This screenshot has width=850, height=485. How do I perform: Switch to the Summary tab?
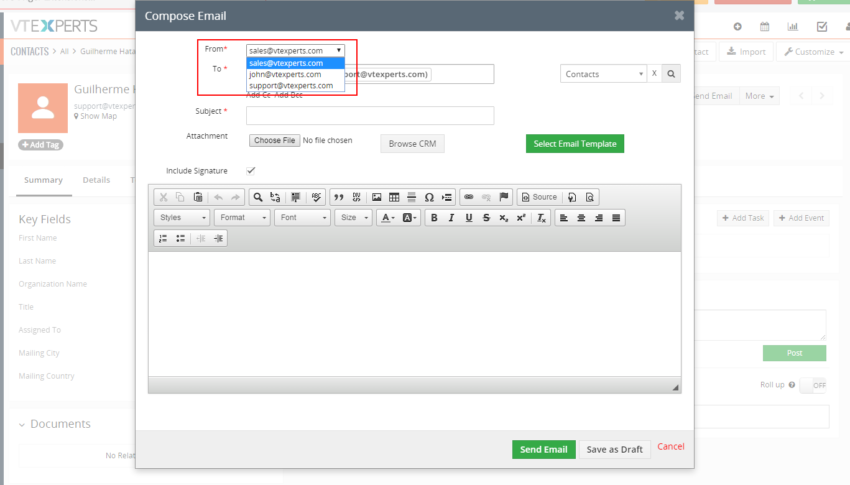pos(43,180)
